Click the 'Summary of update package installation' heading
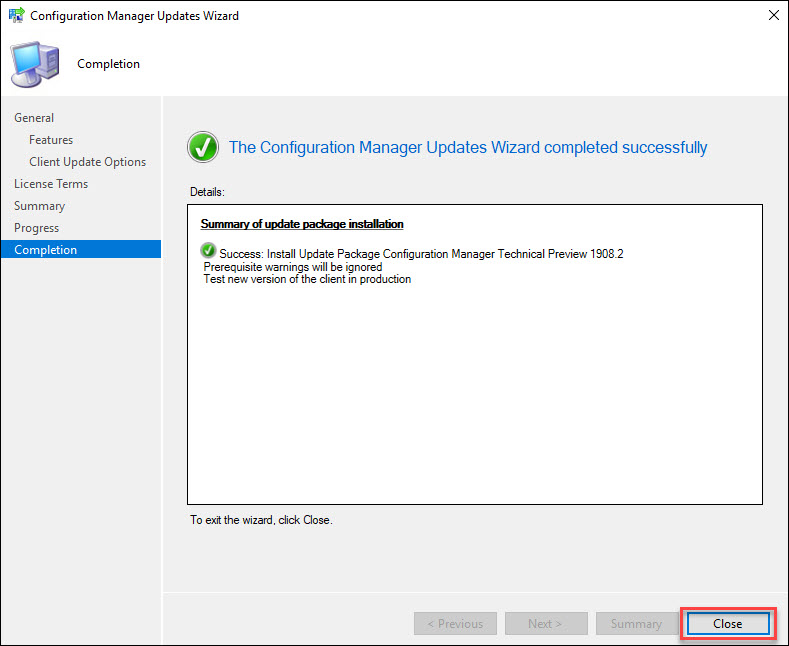This screenshot has height=646, width=789. click(x=302, y=224)
